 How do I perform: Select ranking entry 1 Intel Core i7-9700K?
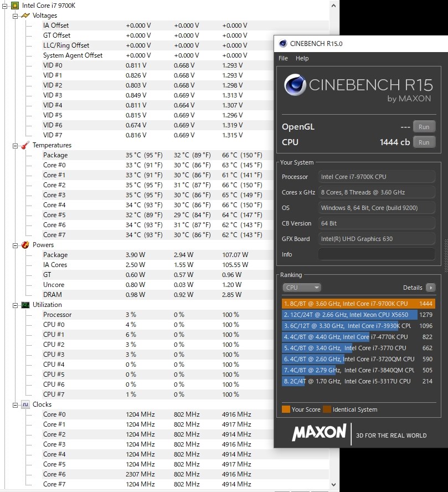coord(359,304)
